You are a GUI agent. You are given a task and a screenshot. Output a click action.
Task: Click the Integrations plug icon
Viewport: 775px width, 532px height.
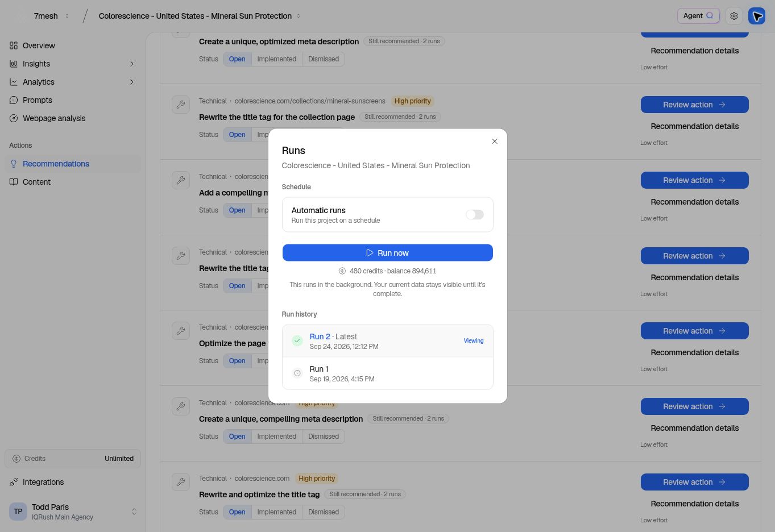pos(14,482)
